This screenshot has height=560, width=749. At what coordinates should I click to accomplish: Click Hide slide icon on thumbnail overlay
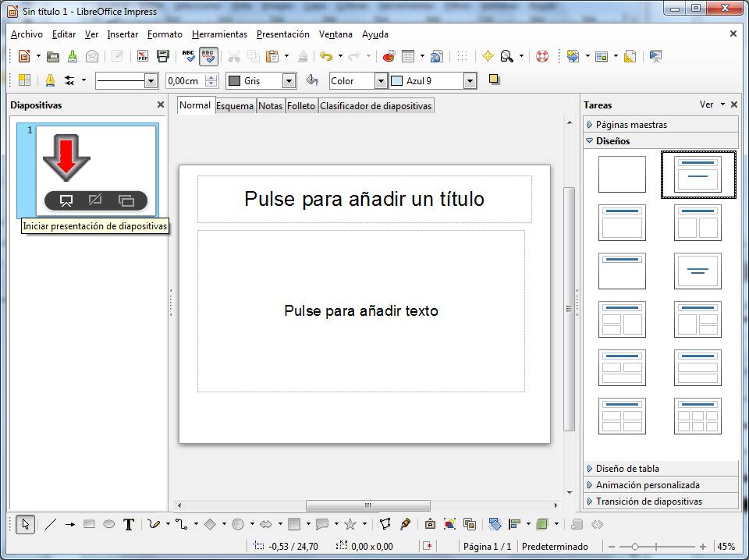[95, 200]
